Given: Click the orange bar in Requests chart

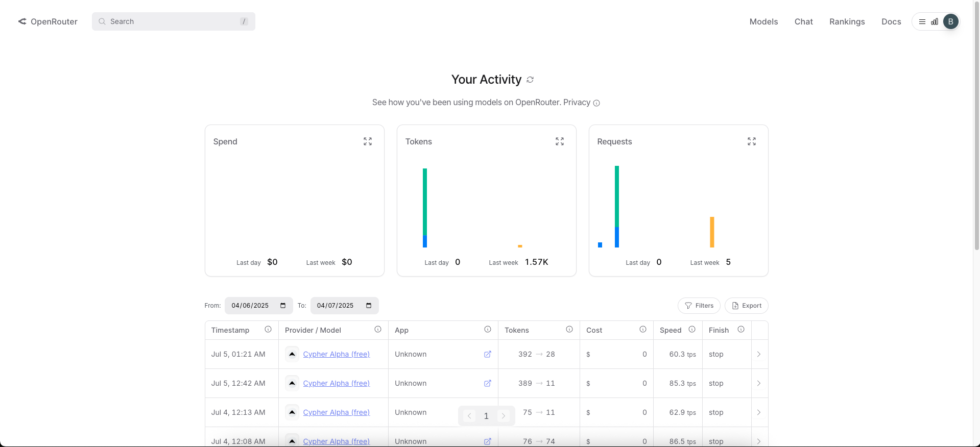Looking at the screenshot, I should pyautogui.click(x=712, y=232).
